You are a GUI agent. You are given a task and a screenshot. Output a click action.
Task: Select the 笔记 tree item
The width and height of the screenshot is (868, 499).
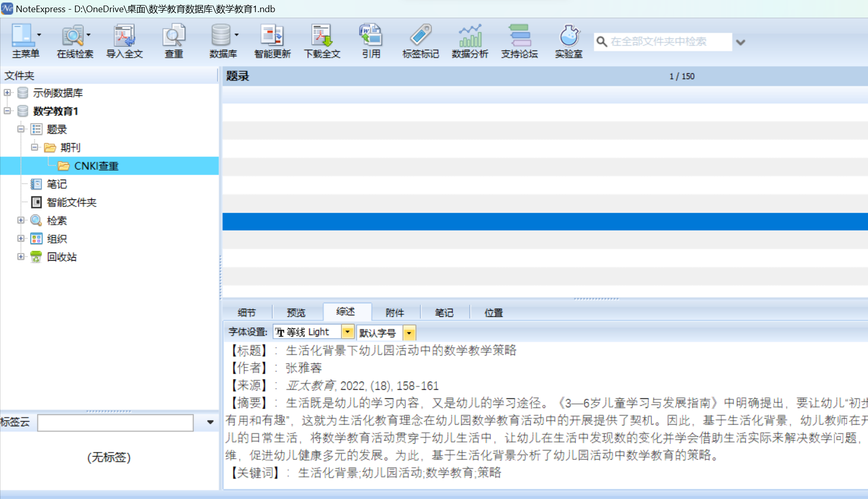click(x=57, y=184)
